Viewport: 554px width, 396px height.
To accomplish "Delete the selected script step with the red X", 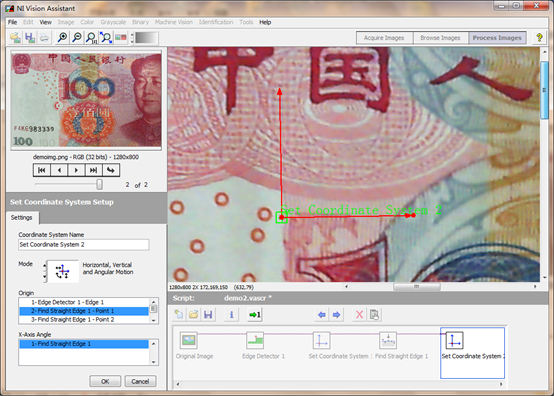I will pos(359,314).
